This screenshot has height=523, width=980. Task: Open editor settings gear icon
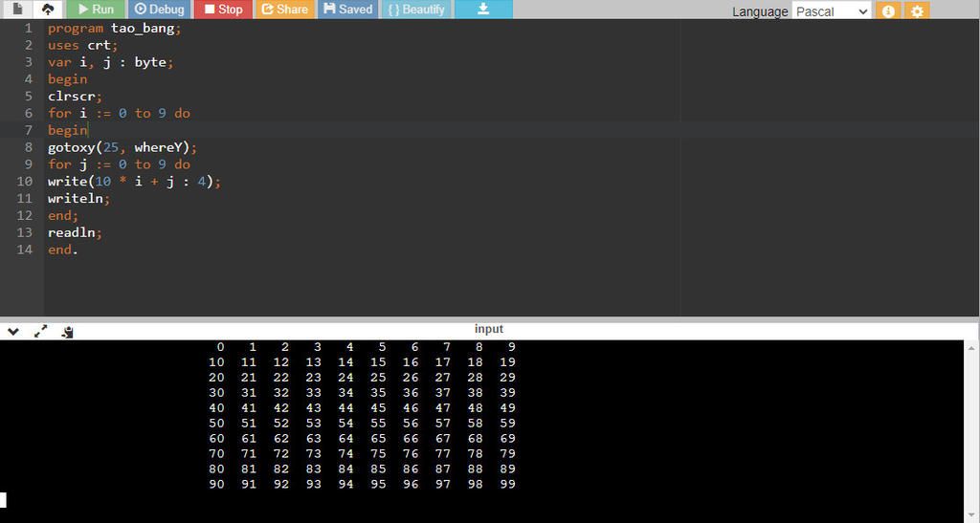pyautogui.click(x=917, y=11)
